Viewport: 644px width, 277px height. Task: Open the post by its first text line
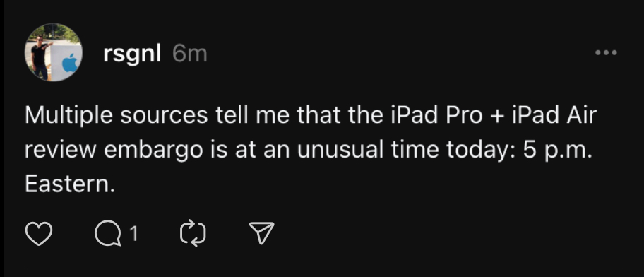click(x=311, y=115)
